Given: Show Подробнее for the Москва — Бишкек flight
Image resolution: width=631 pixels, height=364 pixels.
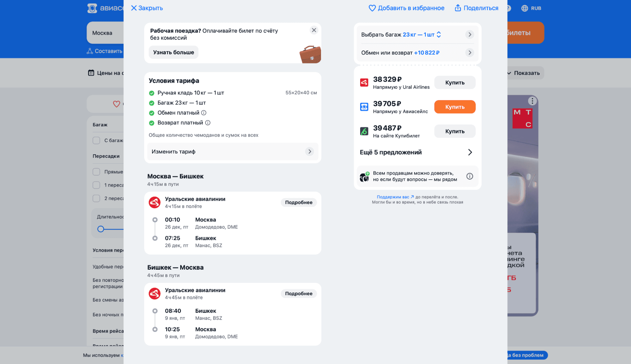Looking at the screenshot, I should tap(299, 202).
